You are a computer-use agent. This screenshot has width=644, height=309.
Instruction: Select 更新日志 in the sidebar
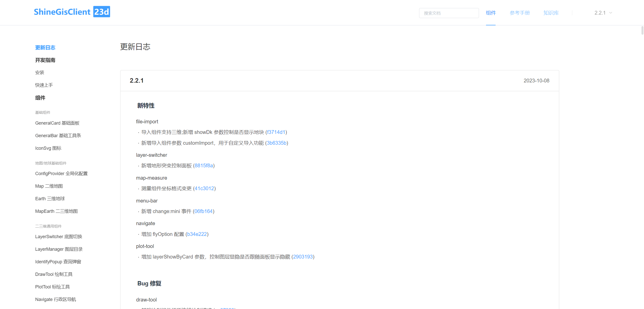click(45, 47)
